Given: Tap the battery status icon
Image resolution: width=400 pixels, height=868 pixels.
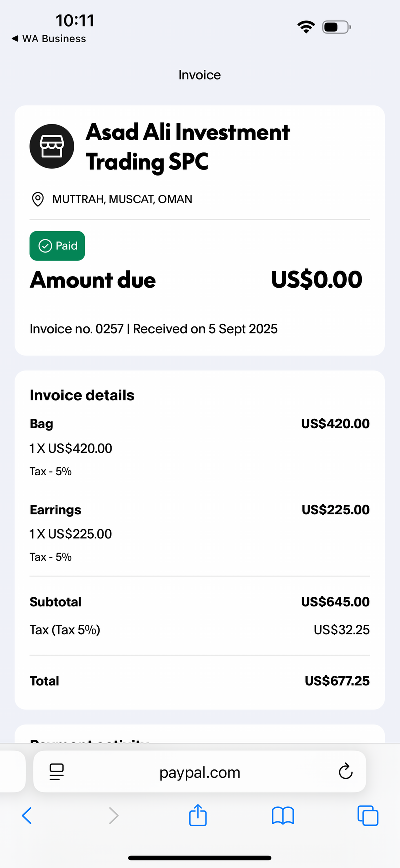Looking at the screenshot, I should coord(337,27).
